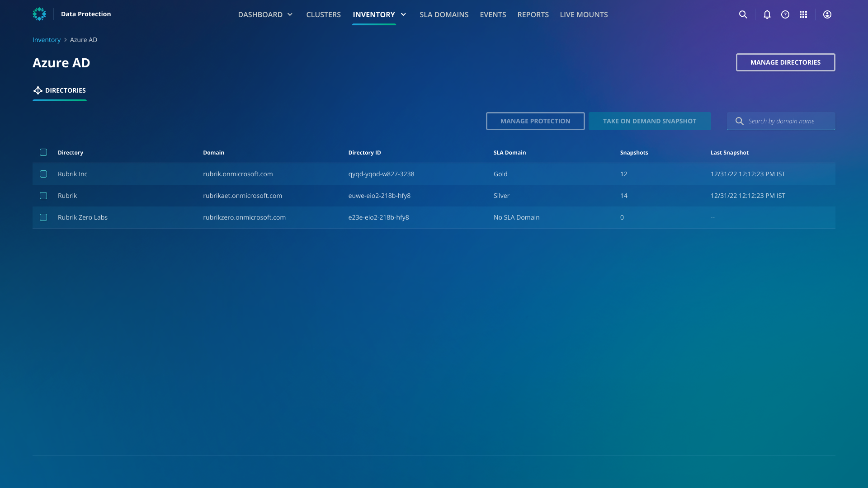Click the magnifier icon in domain search

point(740,121)
